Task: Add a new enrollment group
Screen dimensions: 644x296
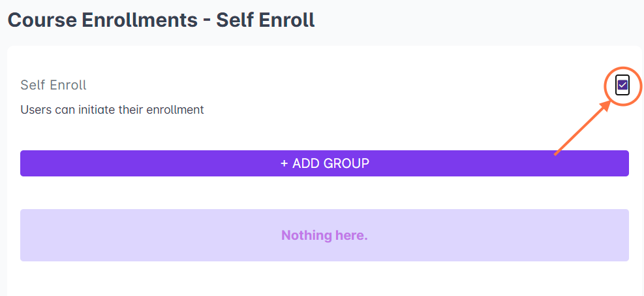Action: 324,163
